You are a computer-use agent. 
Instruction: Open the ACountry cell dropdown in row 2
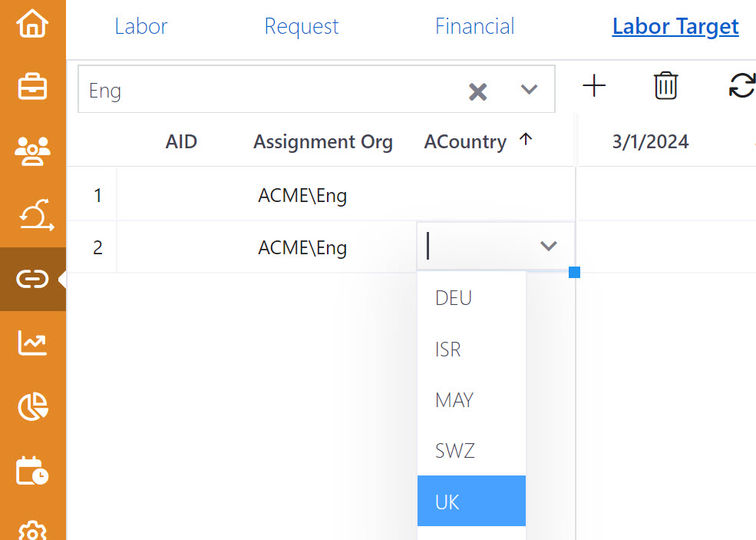(548, 247)
